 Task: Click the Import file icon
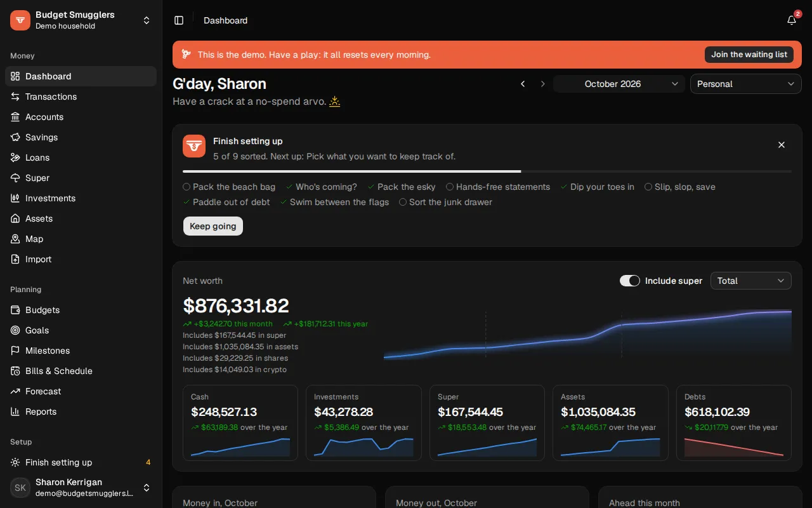click(x=16, y=259)
